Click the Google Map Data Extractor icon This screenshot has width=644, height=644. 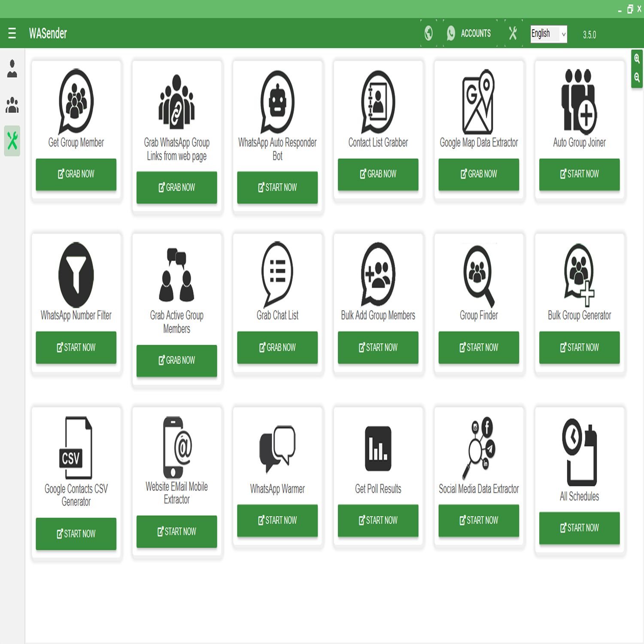[x=478, y=102]
